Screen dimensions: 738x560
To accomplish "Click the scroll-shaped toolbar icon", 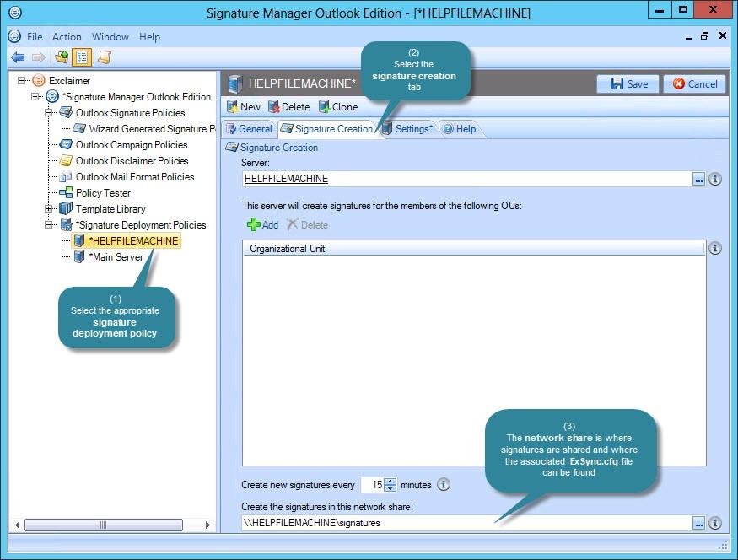I will [104, 57].
